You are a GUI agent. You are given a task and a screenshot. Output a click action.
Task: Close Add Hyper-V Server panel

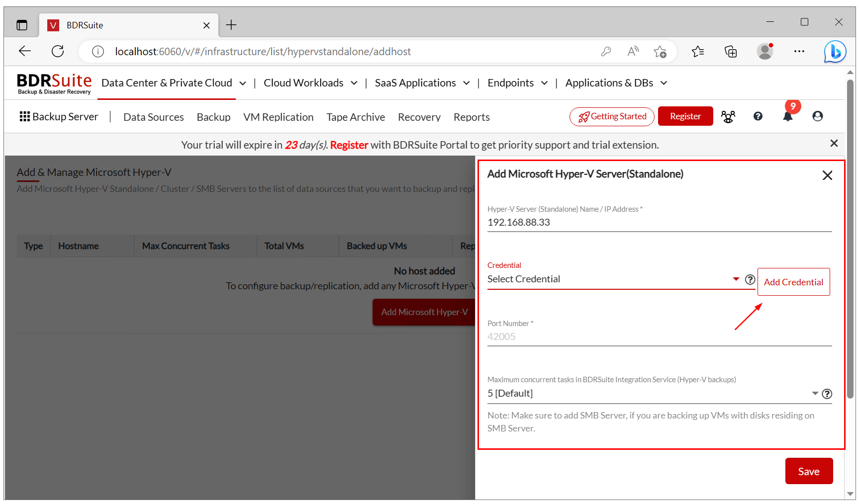[828, 175]
